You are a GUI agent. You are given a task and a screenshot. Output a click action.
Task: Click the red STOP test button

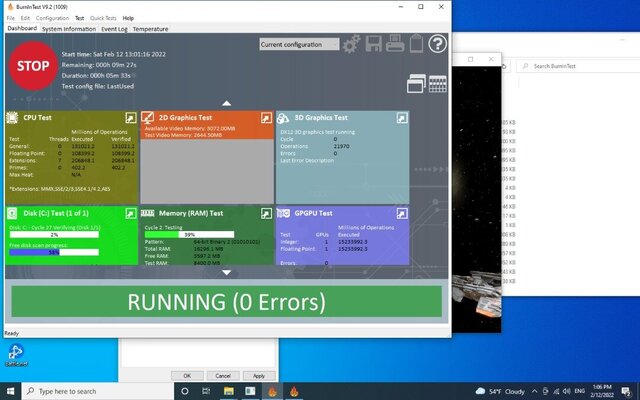pos(32,66)
